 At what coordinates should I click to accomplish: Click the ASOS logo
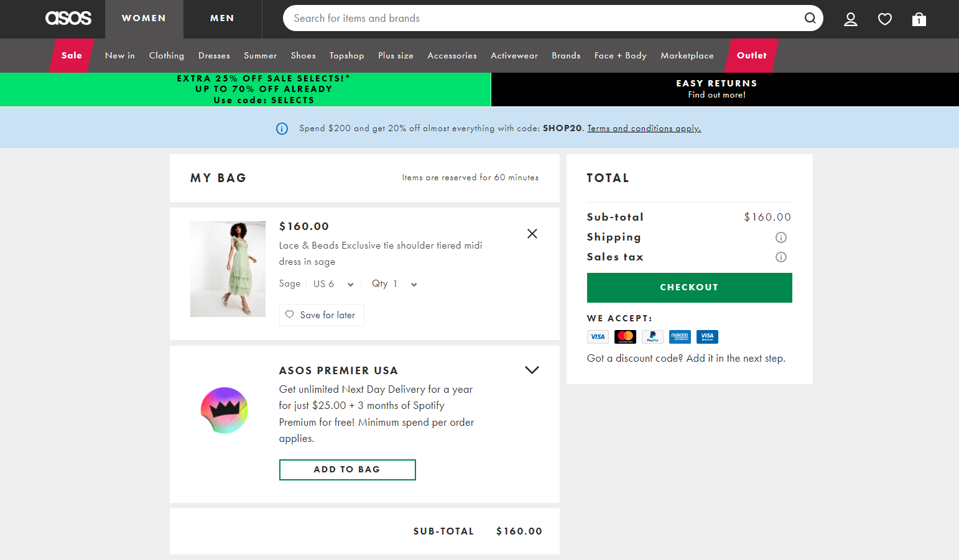coord(68,18)
